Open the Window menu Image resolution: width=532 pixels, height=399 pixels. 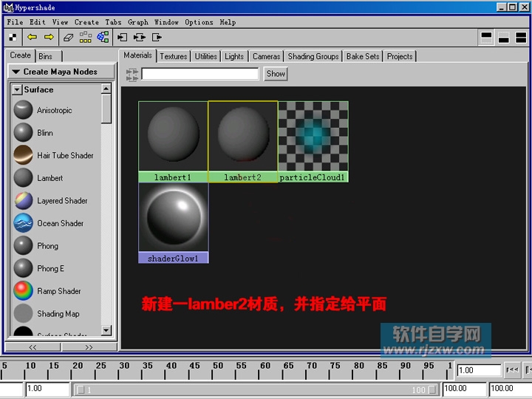(166, 22)
